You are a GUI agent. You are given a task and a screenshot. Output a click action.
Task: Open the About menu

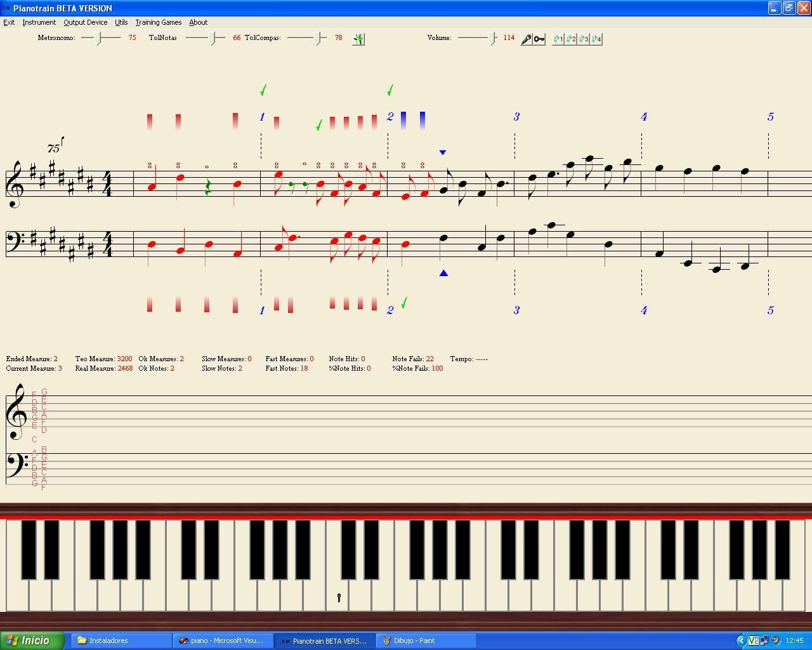pos(198,22)
